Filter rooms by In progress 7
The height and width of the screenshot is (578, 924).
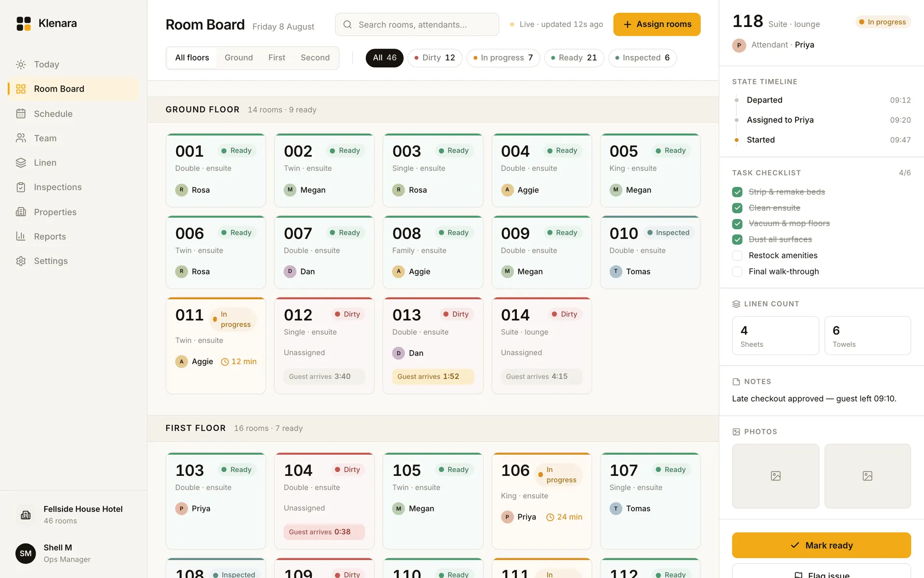point(503,58)
